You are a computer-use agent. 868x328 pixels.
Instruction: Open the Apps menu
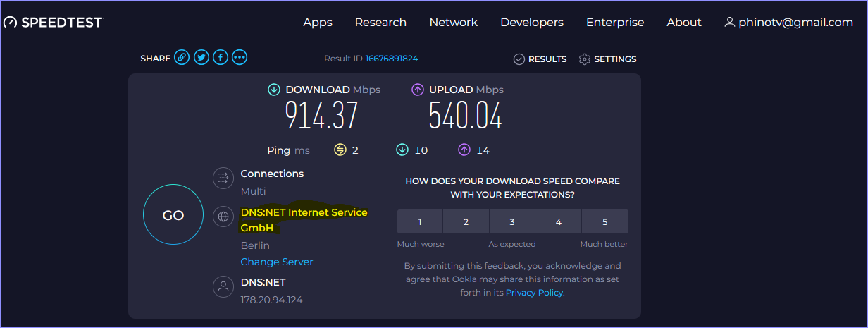[x=318, y=23]
